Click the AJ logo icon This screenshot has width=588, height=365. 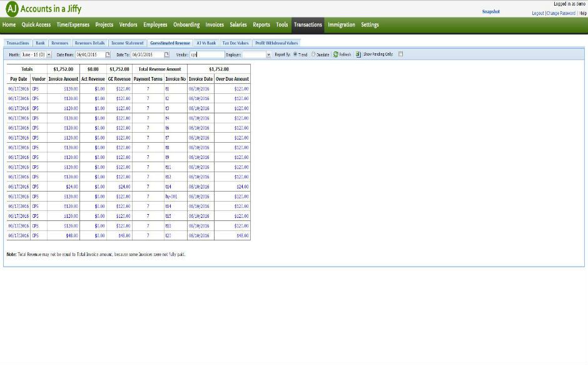[12, 9]
